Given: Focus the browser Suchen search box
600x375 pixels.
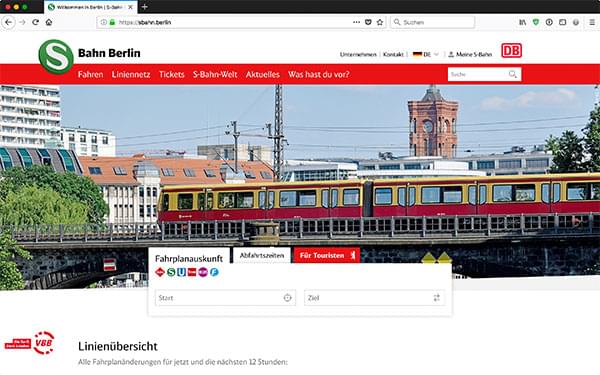Looking at the screenshot, I should (432, 22).
